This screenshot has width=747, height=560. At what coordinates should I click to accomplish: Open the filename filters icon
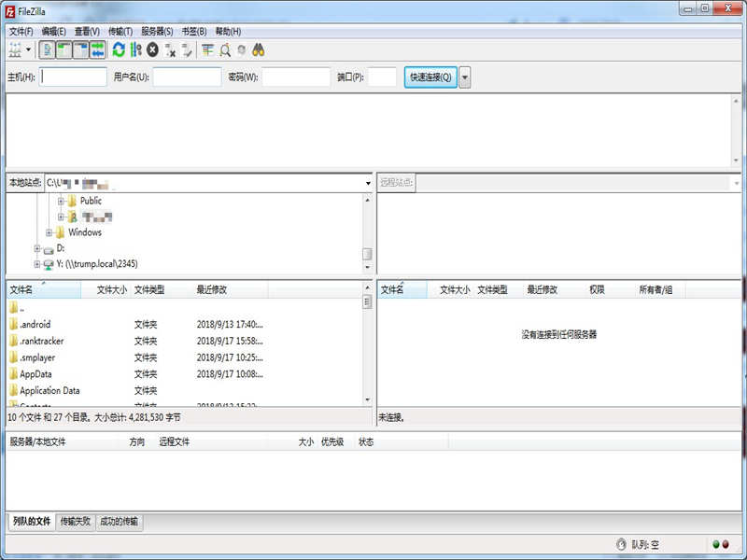click(x=207, y=49)
